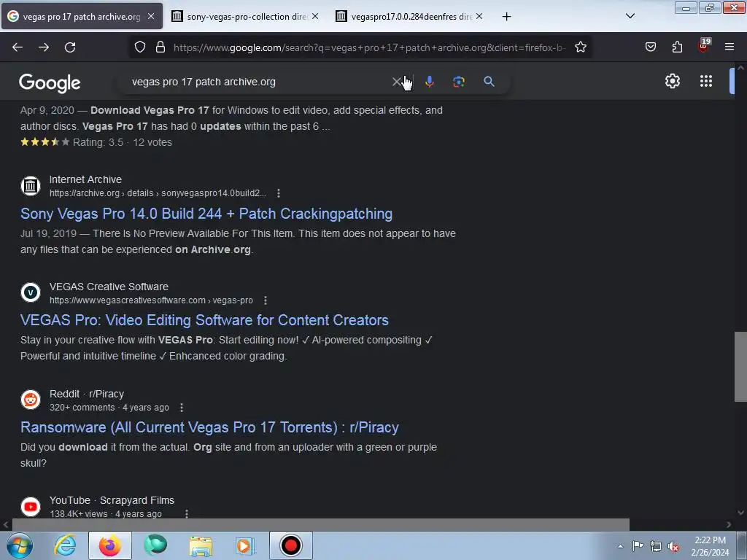
Task: Click the VEGAS Creative Software favicon
Action: pos(31,292)
